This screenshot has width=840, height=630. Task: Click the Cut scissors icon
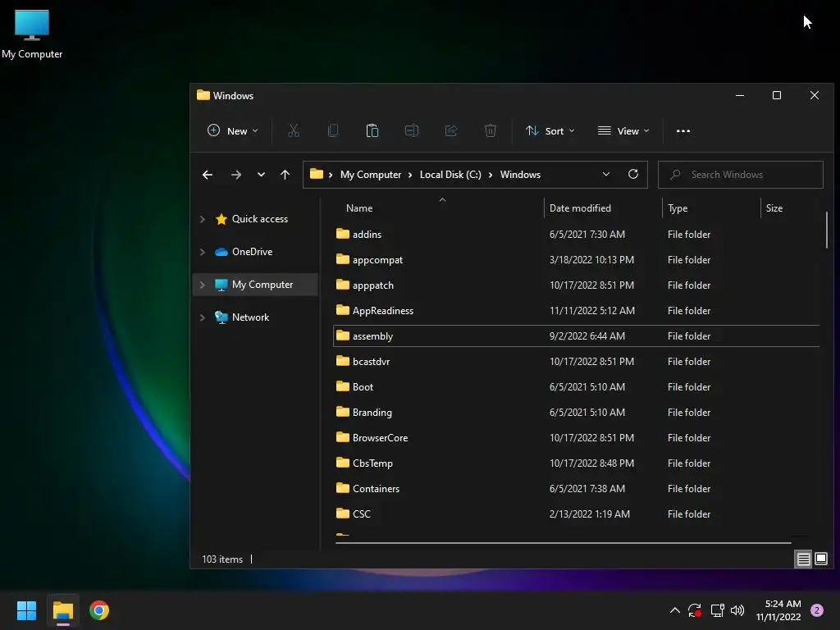pos(294,130)
